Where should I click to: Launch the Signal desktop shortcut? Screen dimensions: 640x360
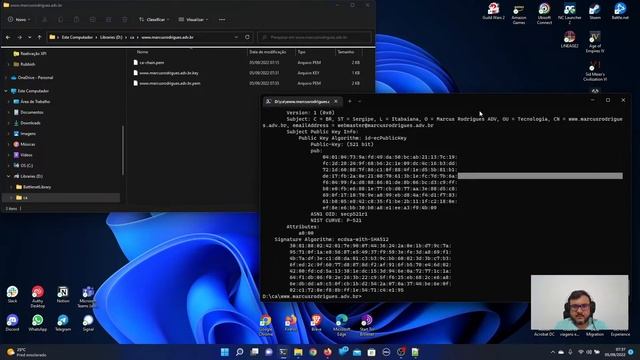[88, 322]
